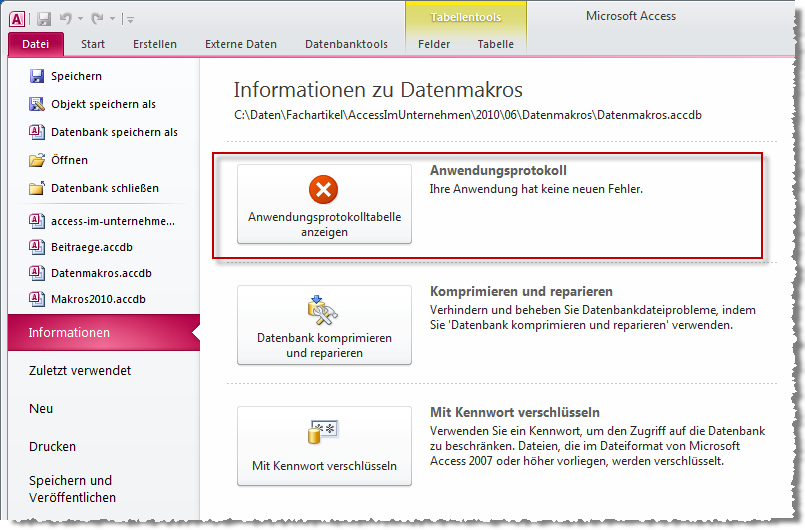This screenshot has width=805, height=530.
Task: Click Datenbank speichern als
Action: point(114,132)
